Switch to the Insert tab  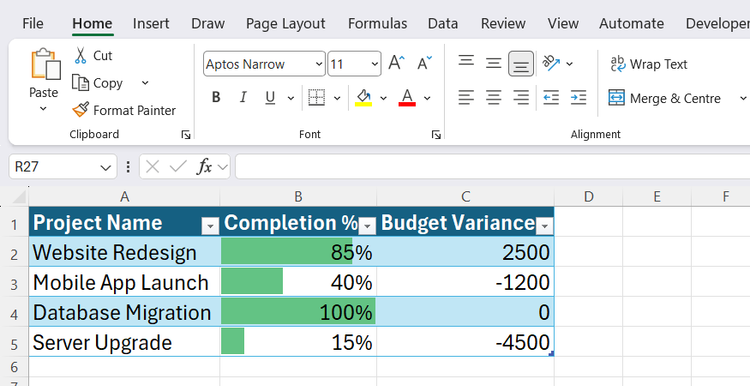click(x=151, y=23)
